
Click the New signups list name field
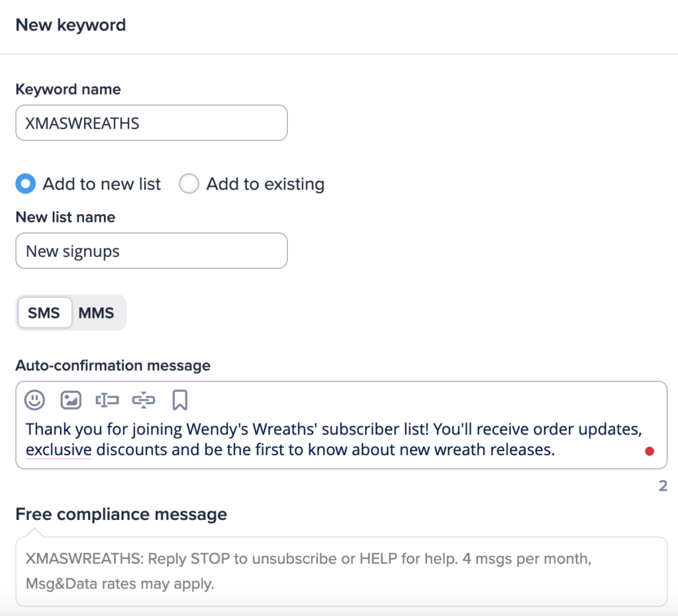pyautogui.click(x=151, y=250)
